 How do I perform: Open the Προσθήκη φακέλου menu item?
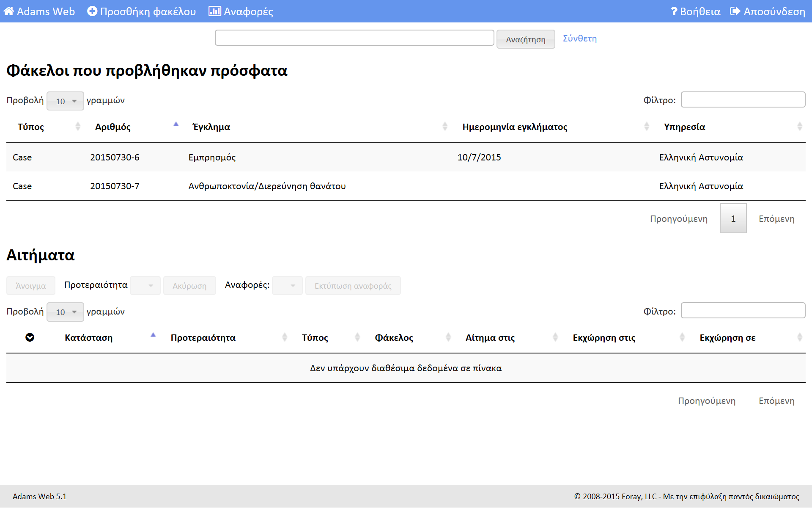pos(148,11)
